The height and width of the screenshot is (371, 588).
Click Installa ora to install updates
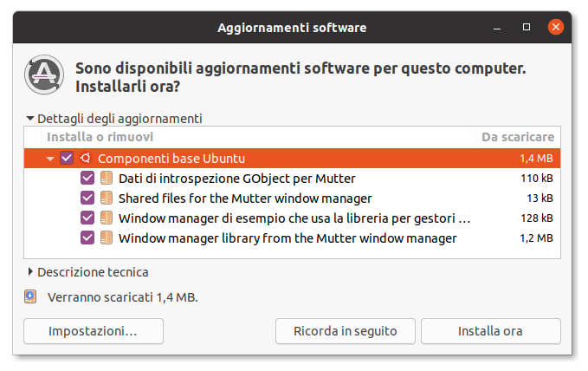click(x=490, y=331)
